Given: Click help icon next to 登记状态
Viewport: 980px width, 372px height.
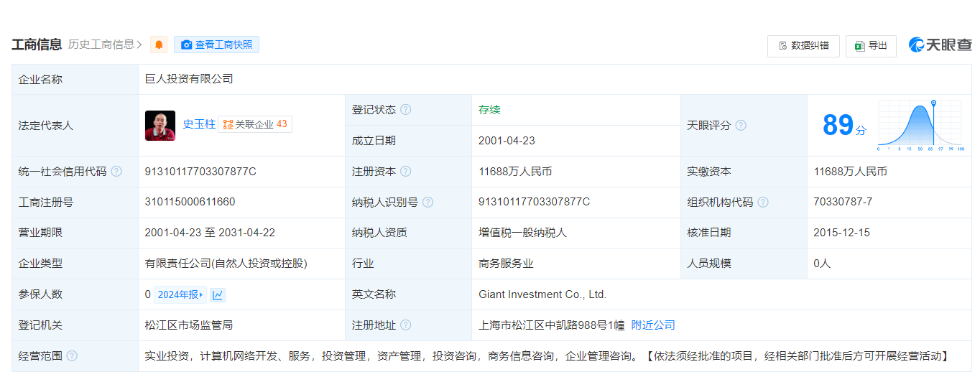Looking at the screenshot, I should [406, 110].
